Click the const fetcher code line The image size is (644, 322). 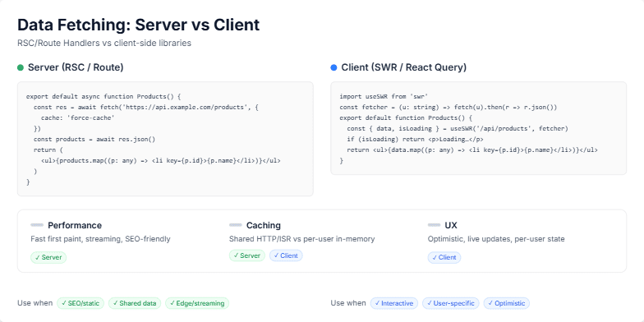click(448, 107)
